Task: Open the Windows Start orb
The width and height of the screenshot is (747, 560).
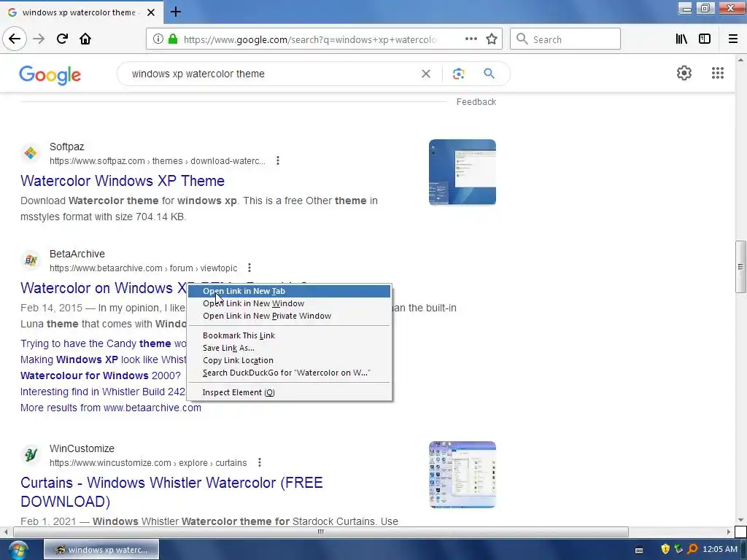Action: tap(18, 550)
